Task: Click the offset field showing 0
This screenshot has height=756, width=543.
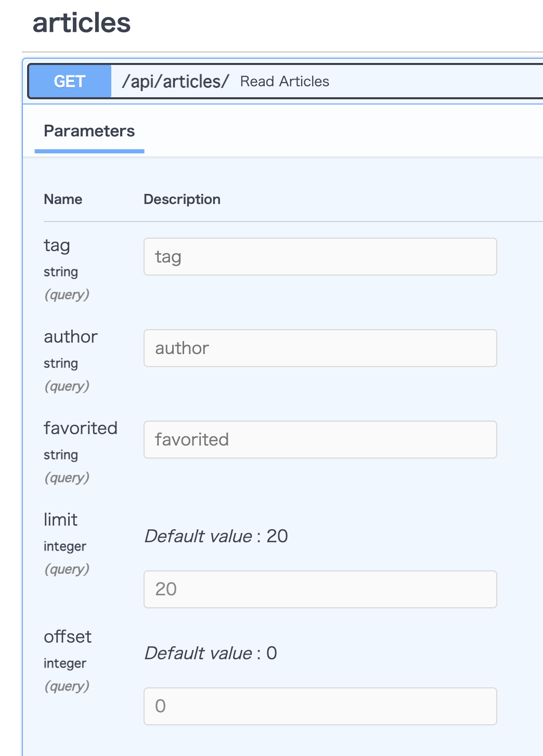Action: [x=320, y=706]
